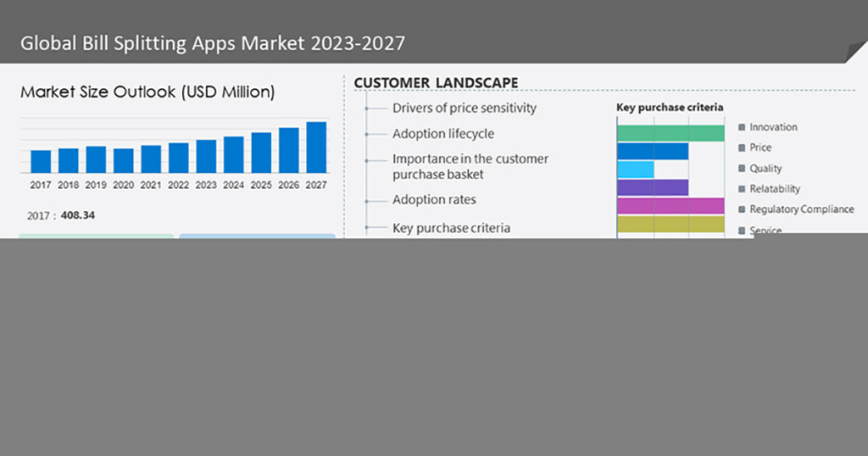The image size is (868, 456).
Task: Click the 2017 market size bar
Action: [x=41, y=161]
